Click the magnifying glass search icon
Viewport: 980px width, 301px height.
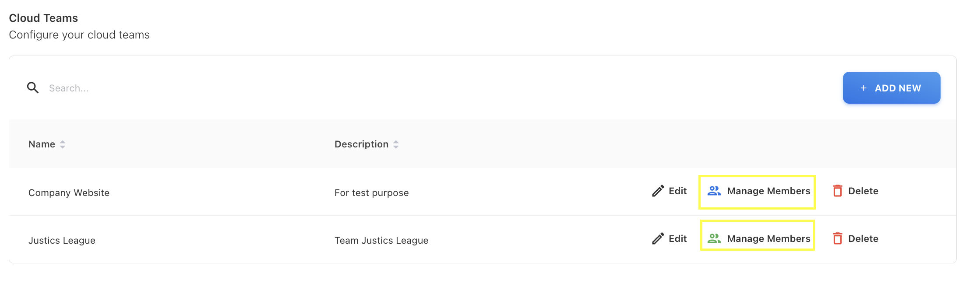coord(33,88)
